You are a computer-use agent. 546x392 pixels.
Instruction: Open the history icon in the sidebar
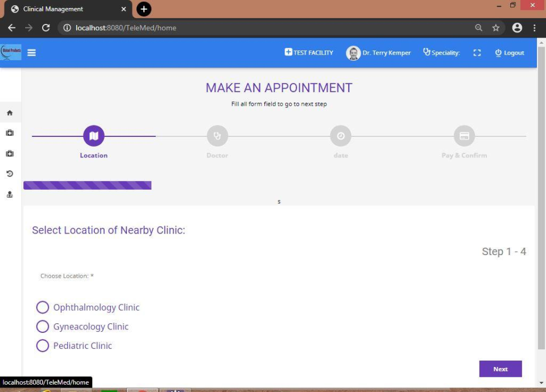point(10,174)
